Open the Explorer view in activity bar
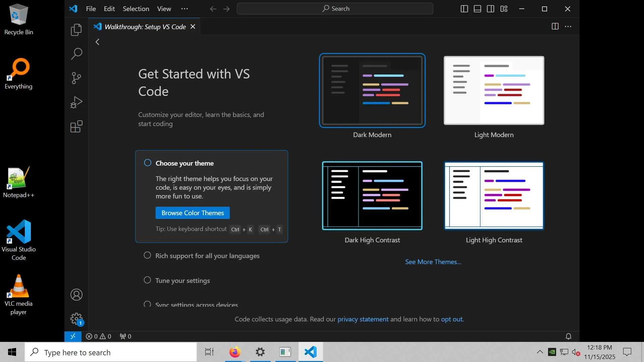 [x=76, y=30]
